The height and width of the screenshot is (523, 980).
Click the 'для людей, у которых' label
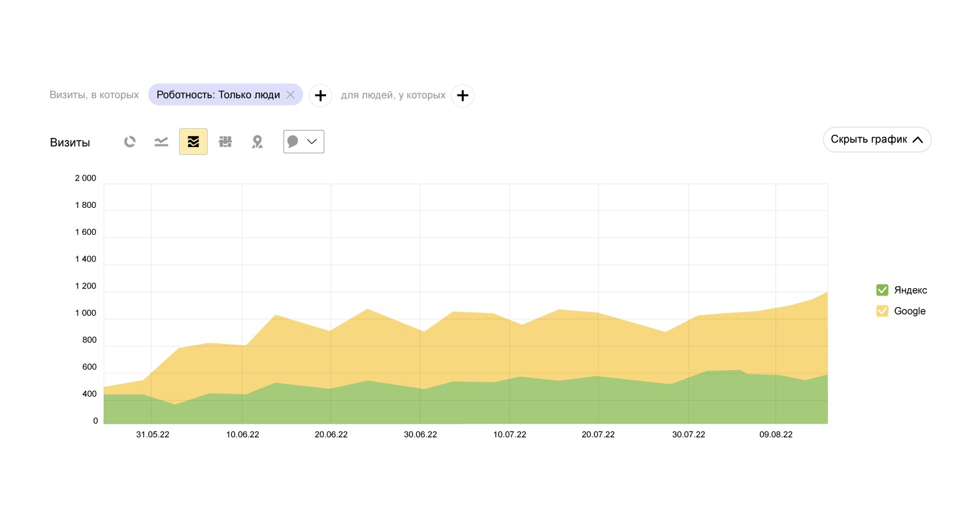point(393,95)
